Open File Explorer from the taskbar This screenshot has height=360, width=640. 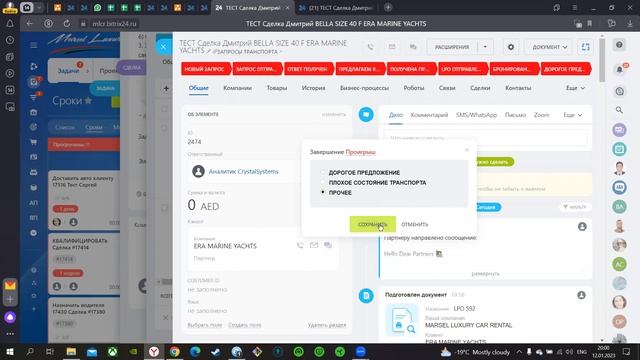point(71,351)
